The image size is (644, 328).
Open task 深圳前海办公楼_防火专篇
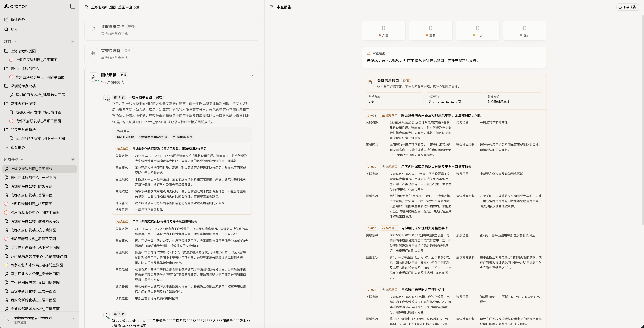[39, 186]
